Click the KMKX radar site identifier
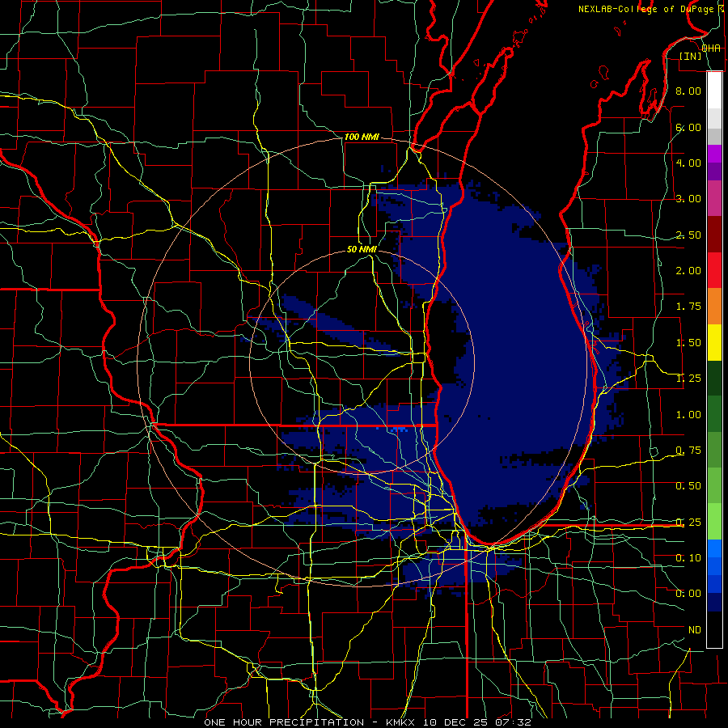This screenshot has width=728, height=728. [400, 722]
